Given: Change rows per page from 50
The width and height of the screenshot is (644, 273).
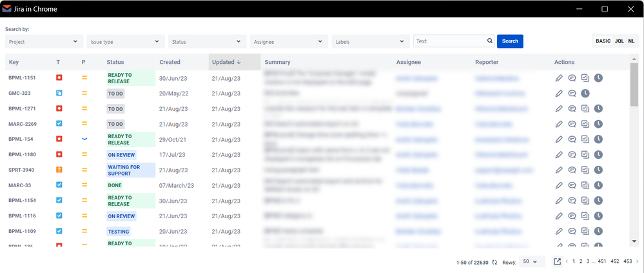Looking at the screenshot, I should point(532,261).
